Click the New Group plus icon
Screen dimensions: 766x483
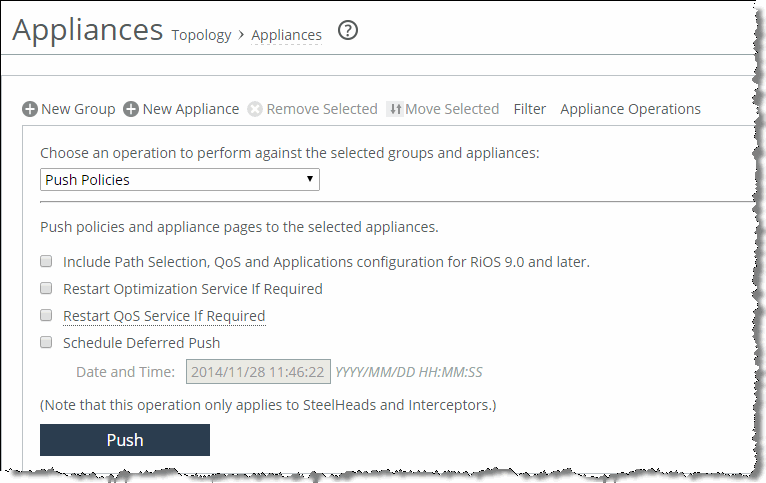coord(30,109)
